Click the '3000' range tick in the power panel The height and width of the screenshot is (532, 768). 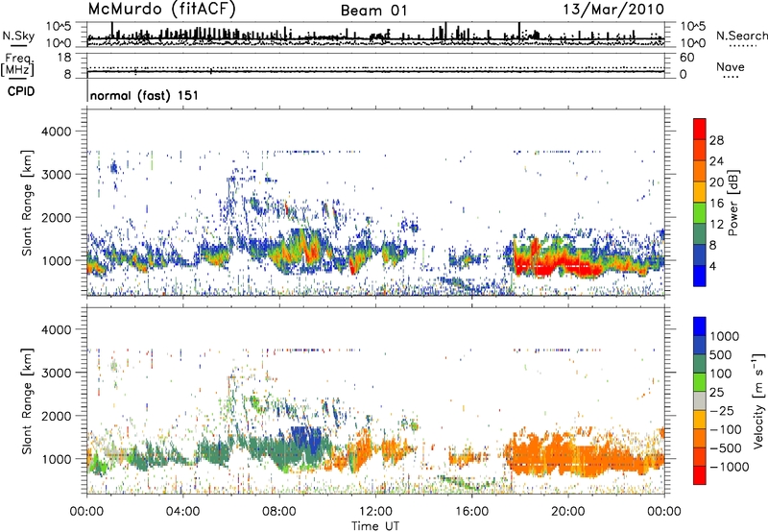(57, 175)
